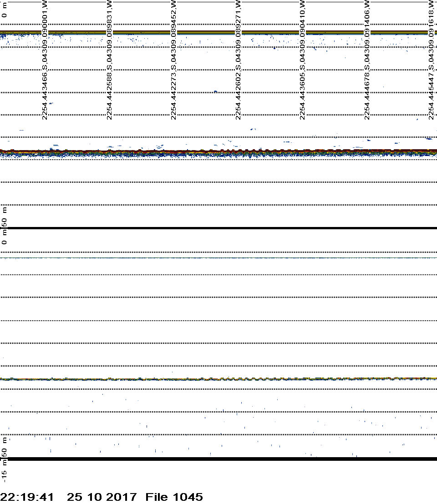Select the lower echogram's 0 m depth label

pos(5,238)
